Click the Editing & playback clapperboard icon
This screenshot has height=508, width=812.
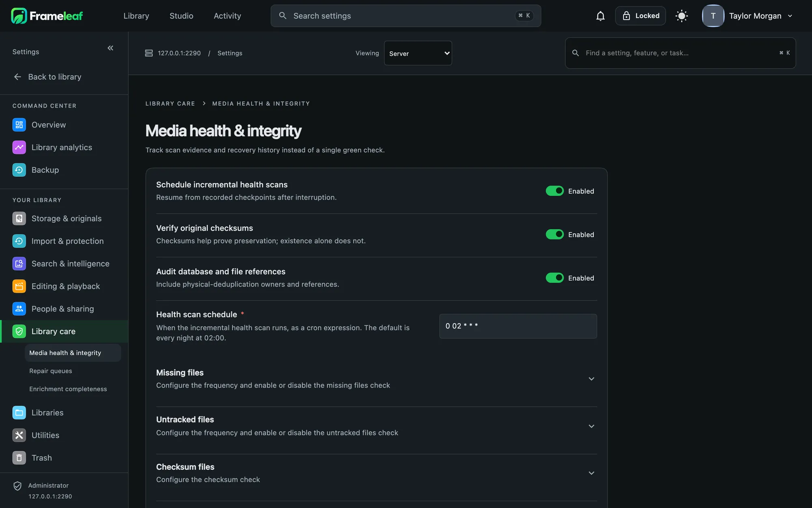[19, 286]
